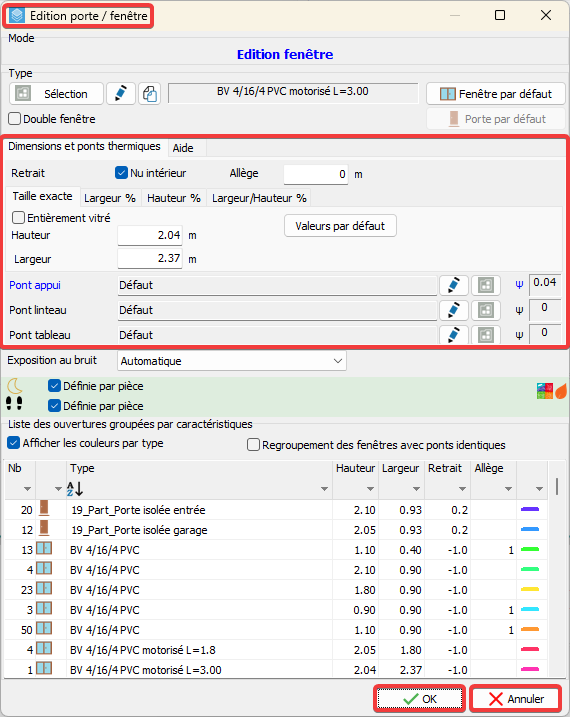The height and width of the screenshot is (717, 570).
Task: Click the pencil edit icon beside Sélection
Action: coord(121,94)
